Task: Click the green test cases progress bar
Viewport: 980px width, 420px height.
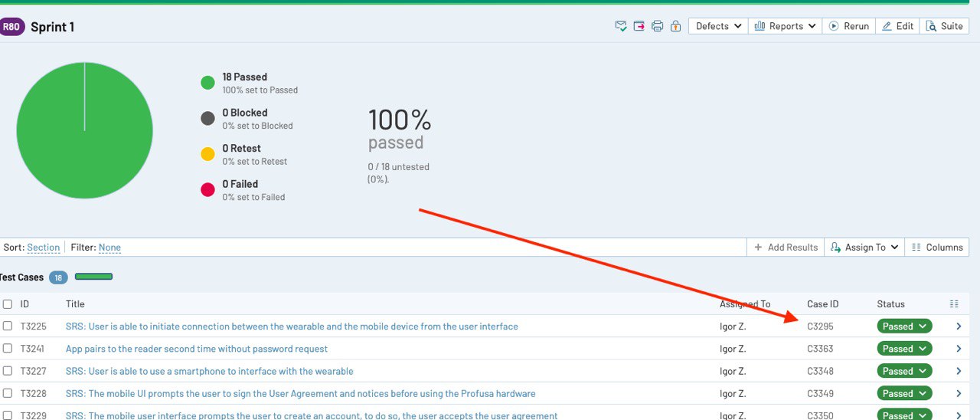Action: pos(93,277)
